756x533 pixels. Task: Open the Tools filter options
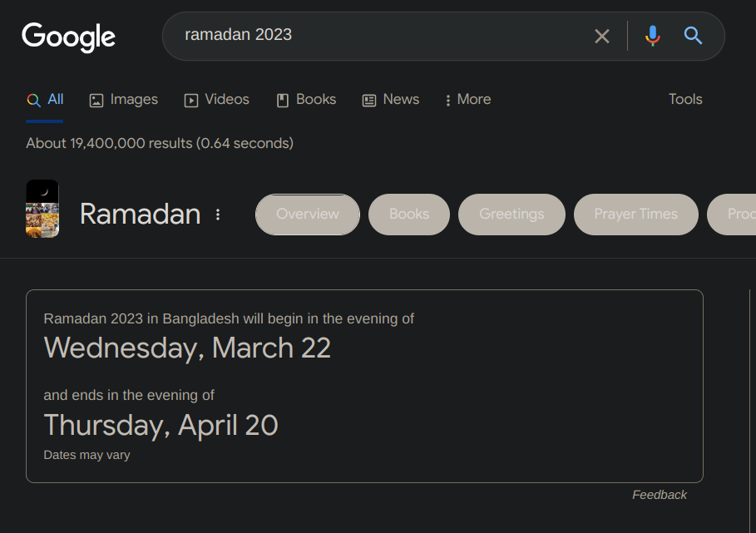[x=685, y=100]
